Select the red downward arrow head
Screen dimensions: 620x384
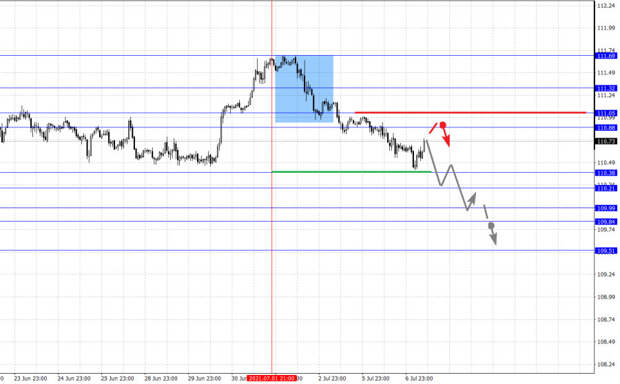point(447,141)
